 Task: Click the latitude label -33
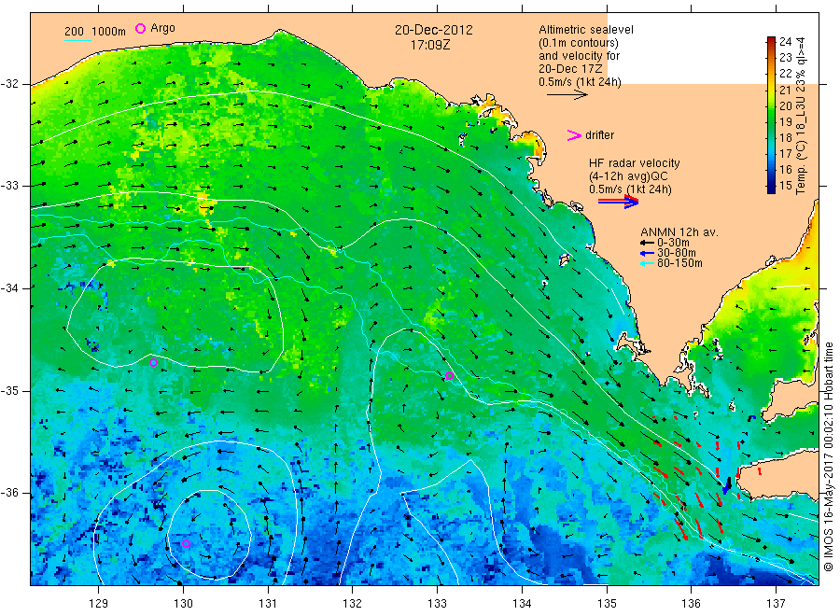[x=9, y=186]
